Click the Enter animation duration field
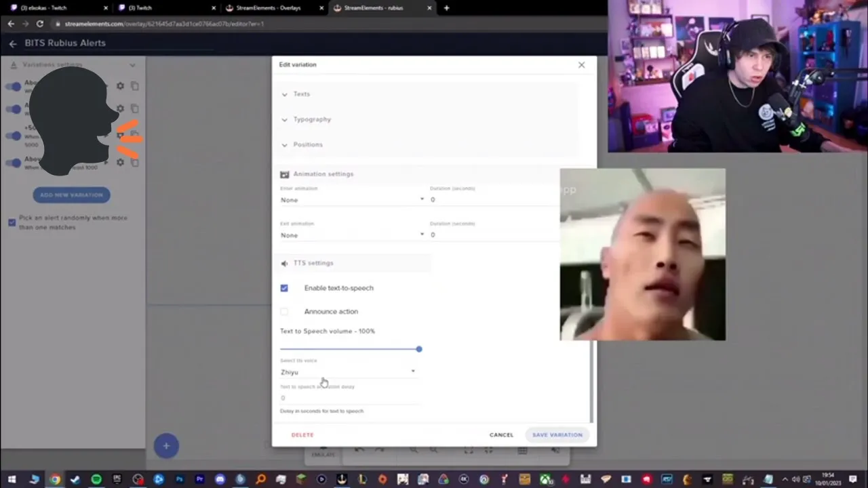 pyautogui.click(x=495, y=200)
